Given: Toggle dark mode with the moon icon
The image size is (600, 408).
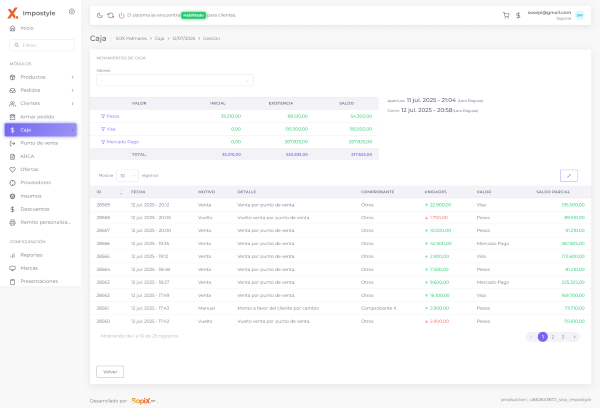Looking at the screenshot, I should pos(99,16).
